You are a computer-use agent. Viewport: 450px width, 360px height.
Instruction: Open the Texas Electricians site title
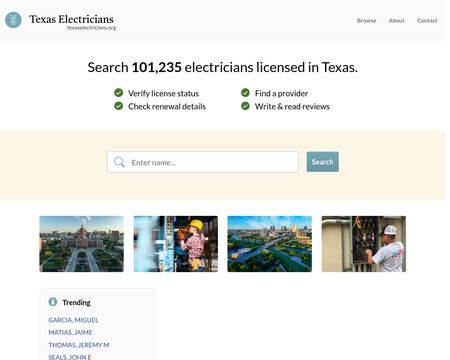click(x=71, y=19)
